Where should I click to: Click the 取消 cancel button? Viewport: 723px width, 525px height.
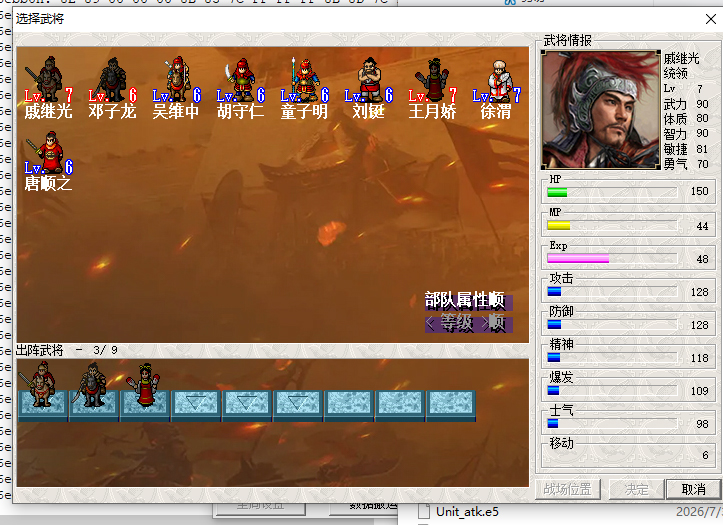pyautogui.click(x=693, y=489)
